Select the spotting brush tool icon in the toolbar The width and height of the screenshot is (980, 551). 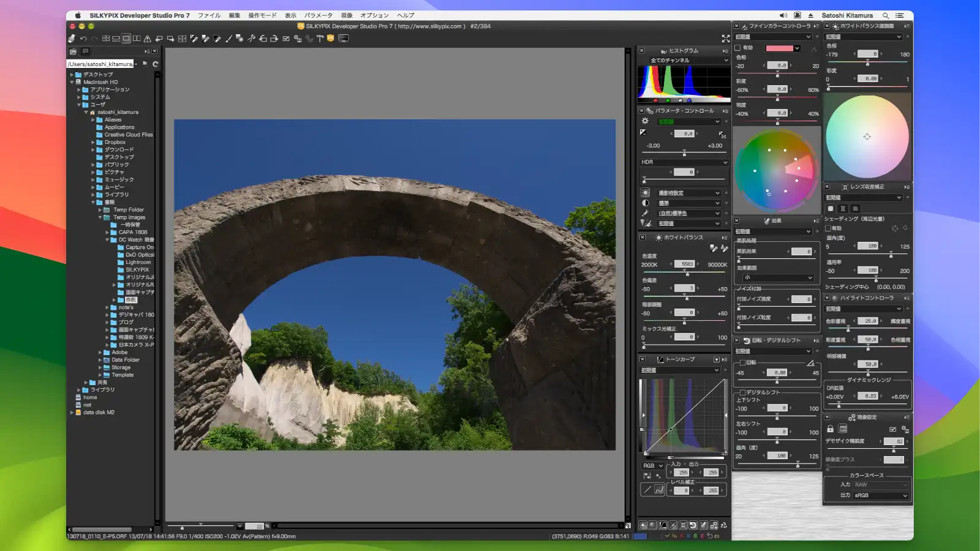coord(228,39)
